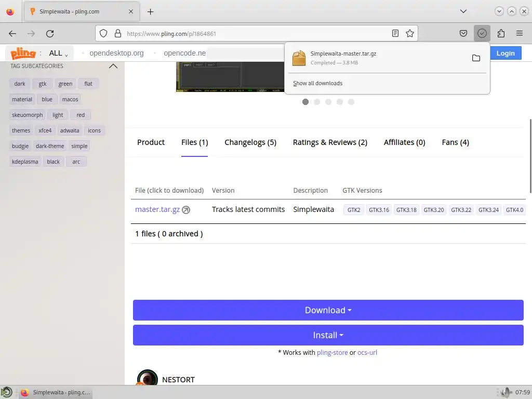Image resolution: width=532 pixels, height=399 pixels.
Task: Show site security padlock info
Action: (x=118, y=33)
